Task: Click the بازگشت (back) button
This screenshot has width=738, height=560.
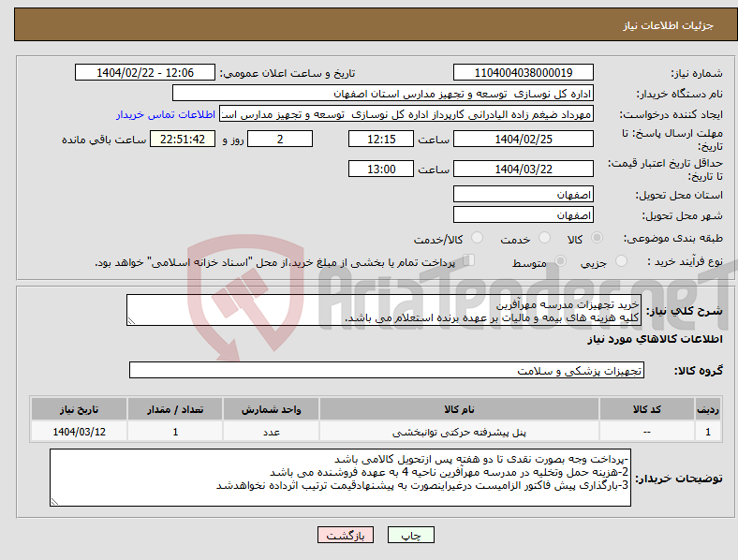Action: 346,535
